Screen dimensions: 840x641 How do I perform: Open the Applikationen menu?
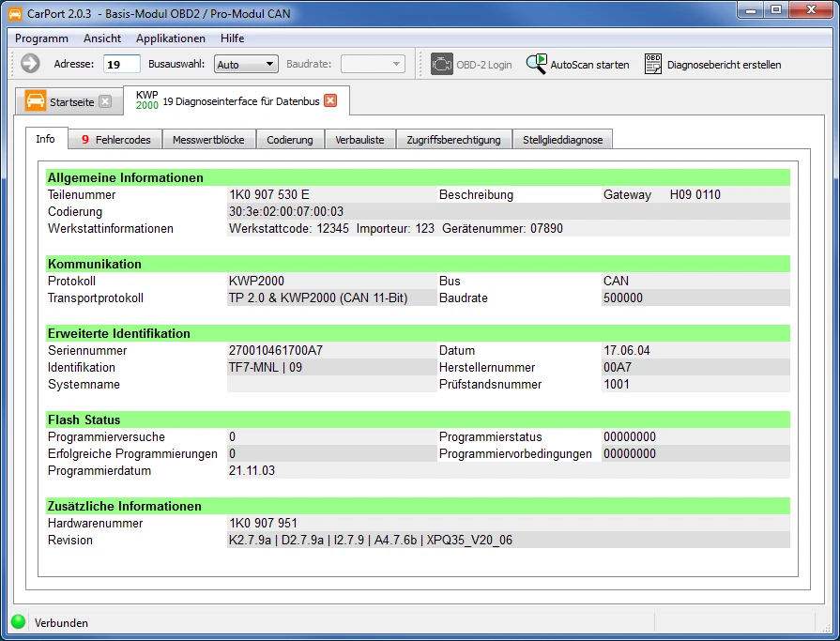tap(168, 38)
